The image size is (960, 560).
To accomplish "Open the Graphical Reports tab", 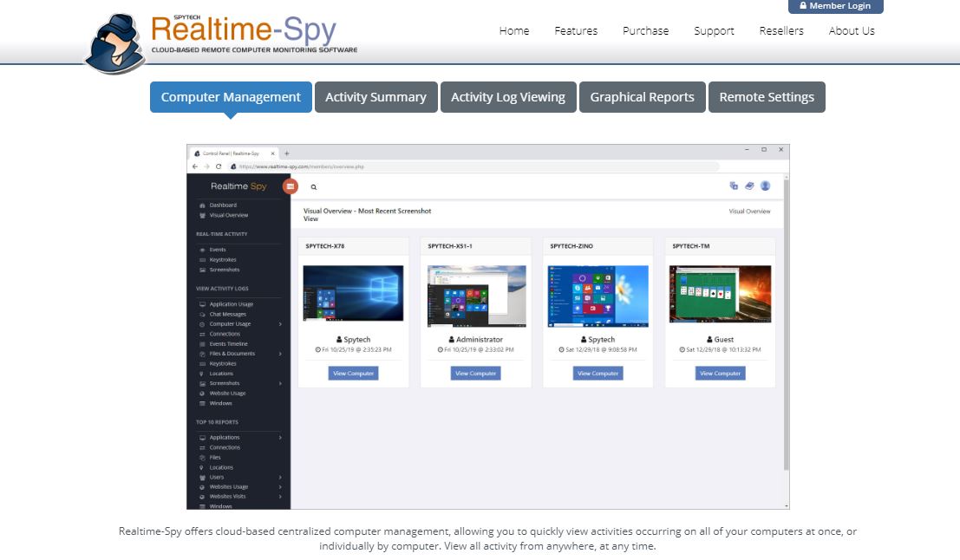I will click(x=643, y=97).
